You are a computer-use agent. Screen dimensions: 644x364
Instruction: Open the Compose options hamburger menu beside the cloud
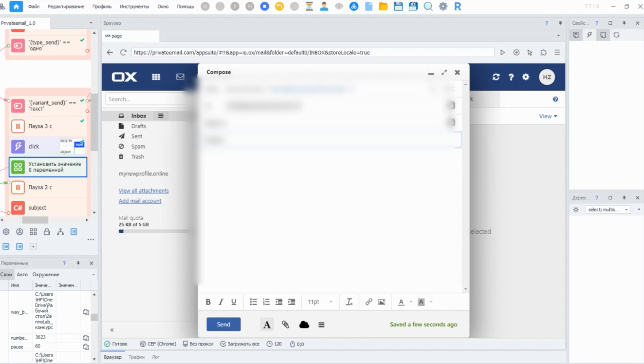pyautogui.click(x=321, y=325)
